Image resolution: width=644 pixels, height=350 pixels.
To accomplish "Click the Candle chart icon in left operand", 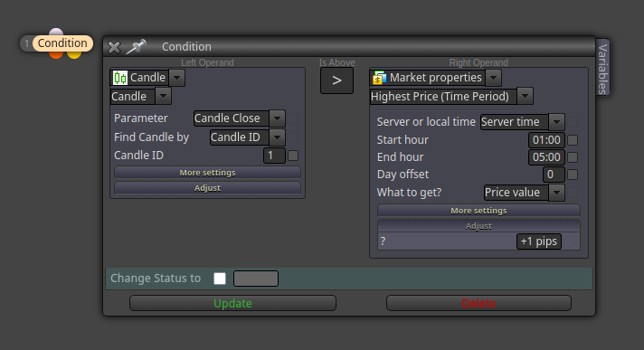I will [120, 78].
